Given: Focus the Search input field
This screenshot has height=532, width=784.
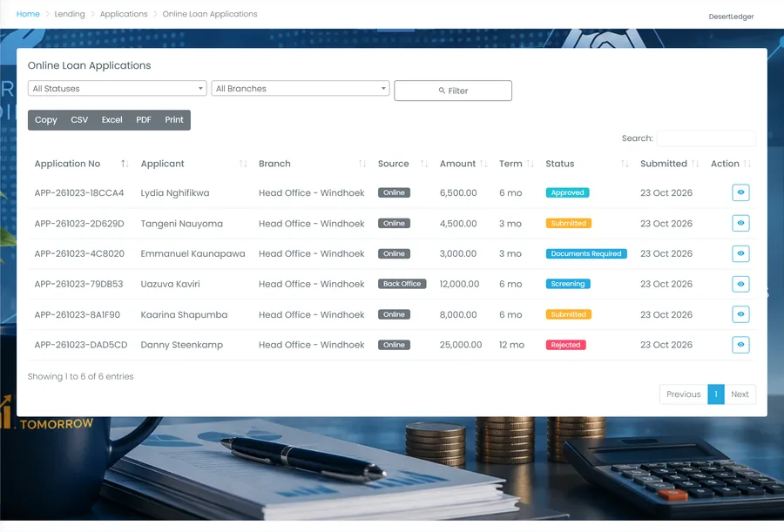Looking at the screenshot, I should click(706, 138).
